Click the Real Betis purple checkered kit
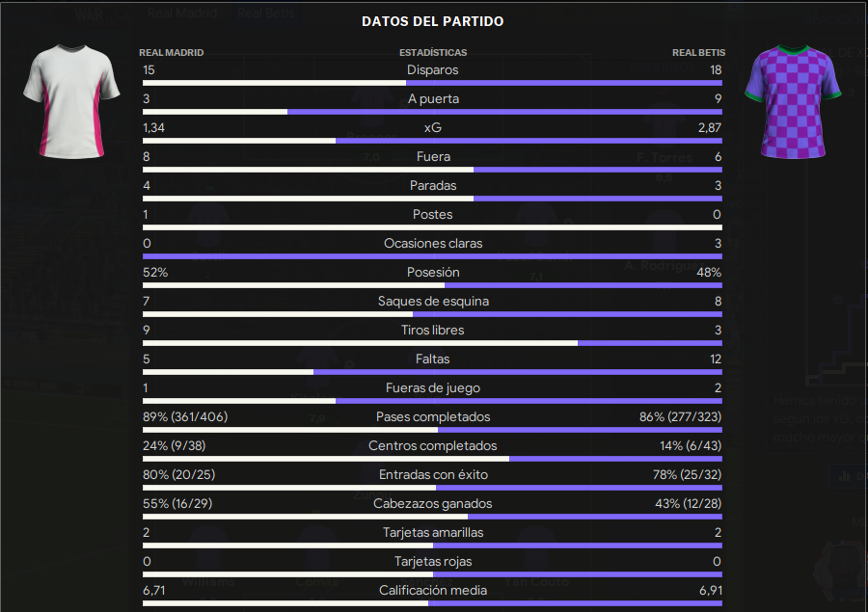Viewport: 868px width, 612px height. coord(793,102)
